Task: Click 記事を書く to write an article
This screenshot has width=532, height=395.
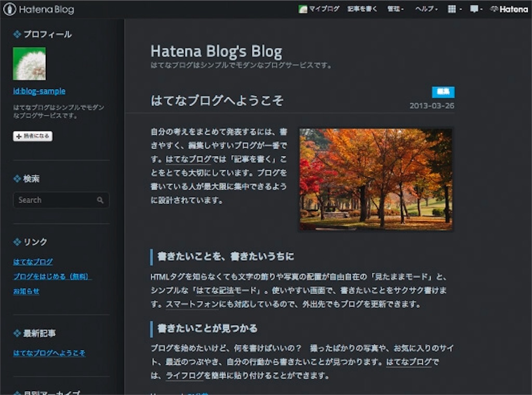Action: [x=362, y=9]
